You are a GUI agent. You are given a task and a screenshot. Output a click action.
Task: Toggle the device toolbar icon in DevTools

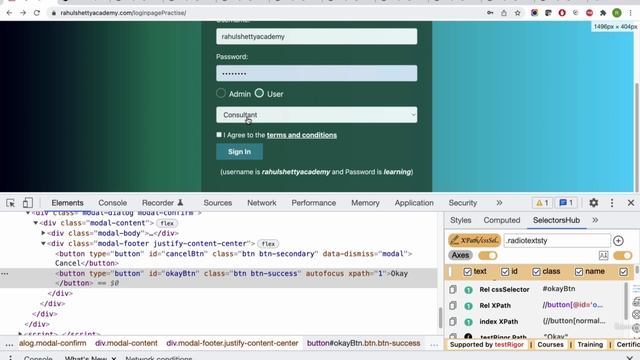[27, 203]
